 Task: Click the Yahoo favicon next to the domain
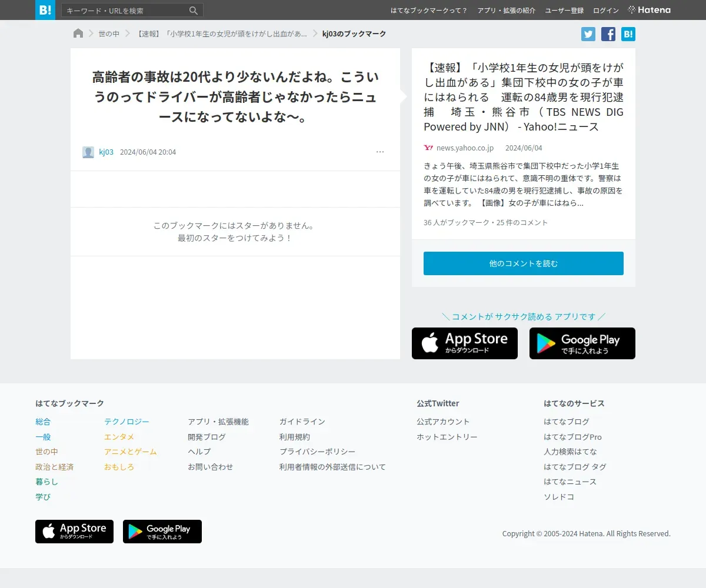tap(428, 148)
